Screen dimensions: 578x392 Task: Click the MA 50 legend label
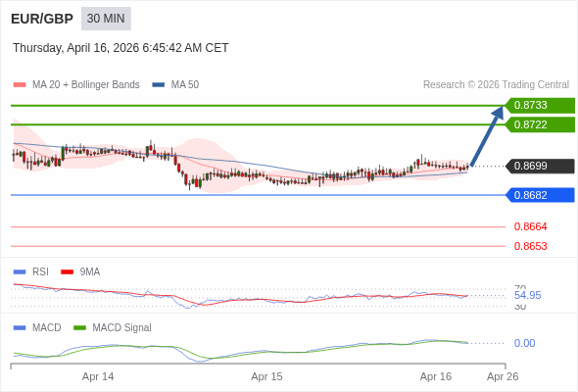point(185,85)
